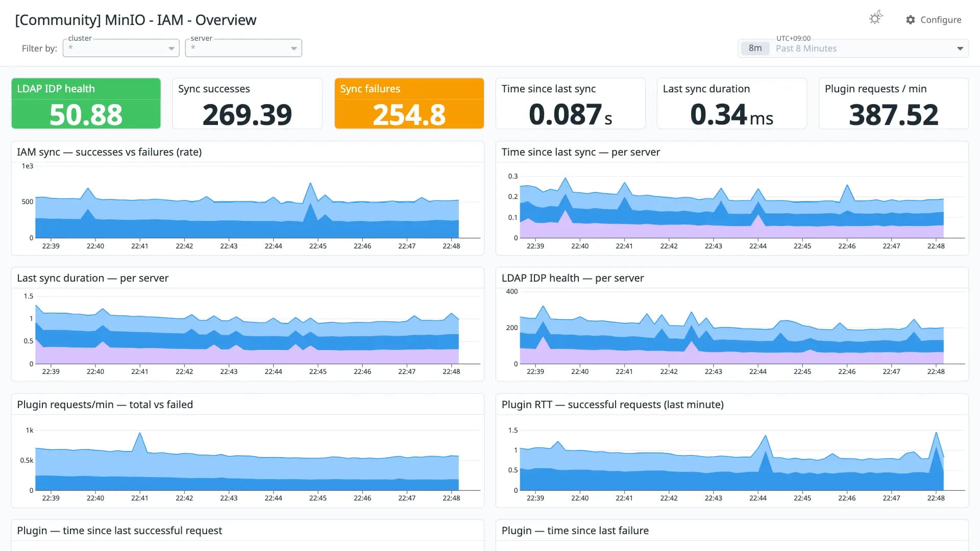Select the LDAP IDP health tile

click(x=86, y=103)
